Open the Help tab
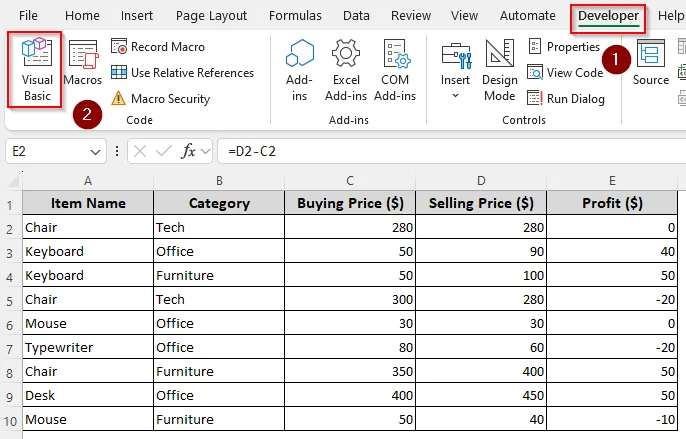686x439 pixels. point(671,16)
